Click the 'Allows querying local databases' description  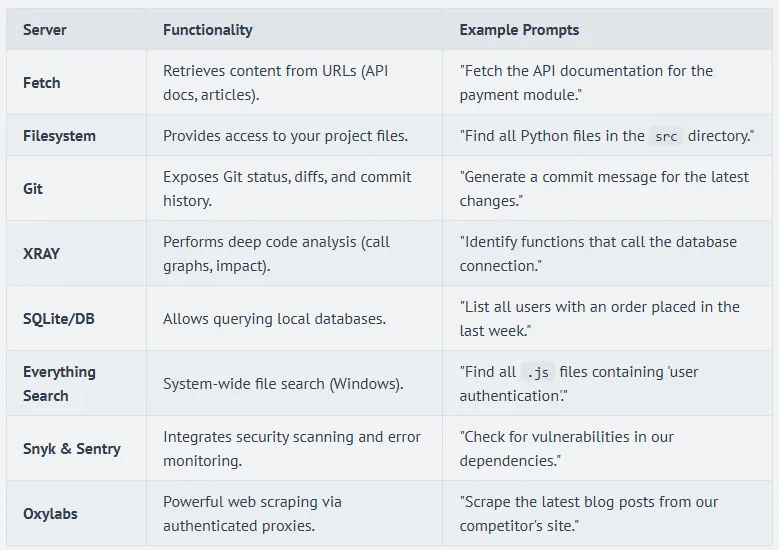(x=274, y=319)
